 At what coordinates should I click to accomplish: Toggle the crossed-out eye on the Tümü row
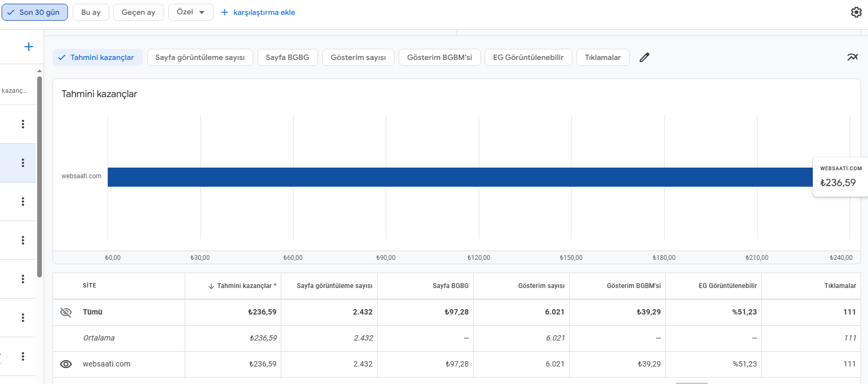(66, 312)
